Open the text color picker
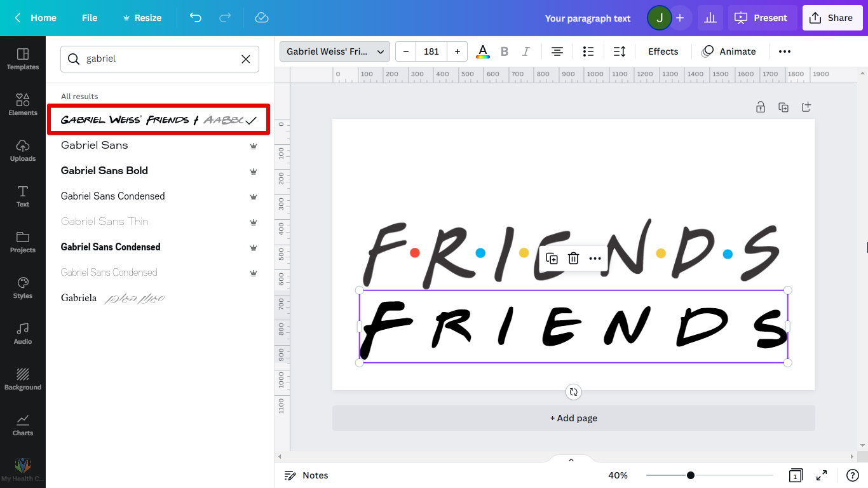Screen dimensions: 868x488 483,51
